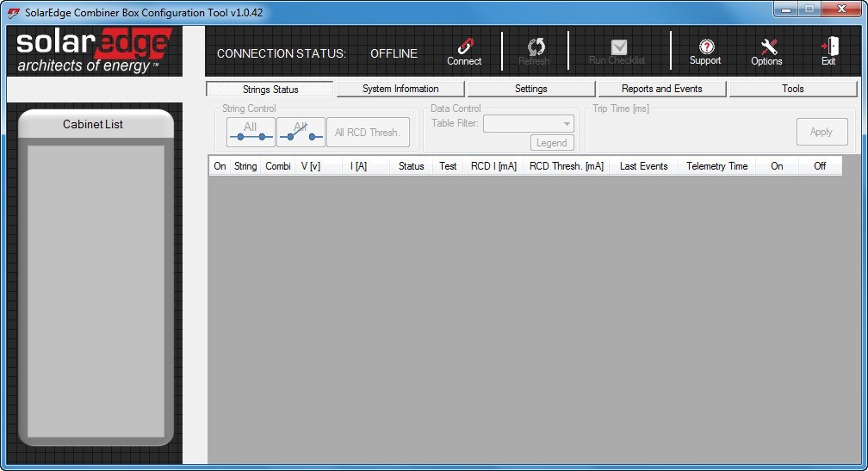
Task: Open Options with the wrench icon
Action: [768, 46]
